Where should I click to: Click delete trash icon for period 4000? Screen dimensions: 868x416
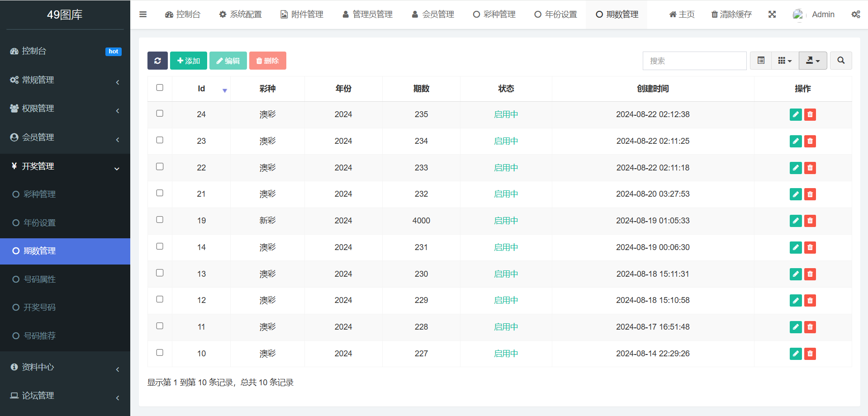tap(810, 221)
